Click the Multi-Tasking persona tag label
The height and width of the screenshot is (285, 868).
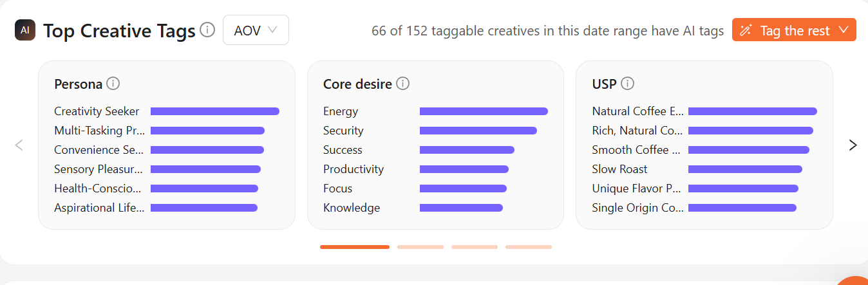point(99,131)
